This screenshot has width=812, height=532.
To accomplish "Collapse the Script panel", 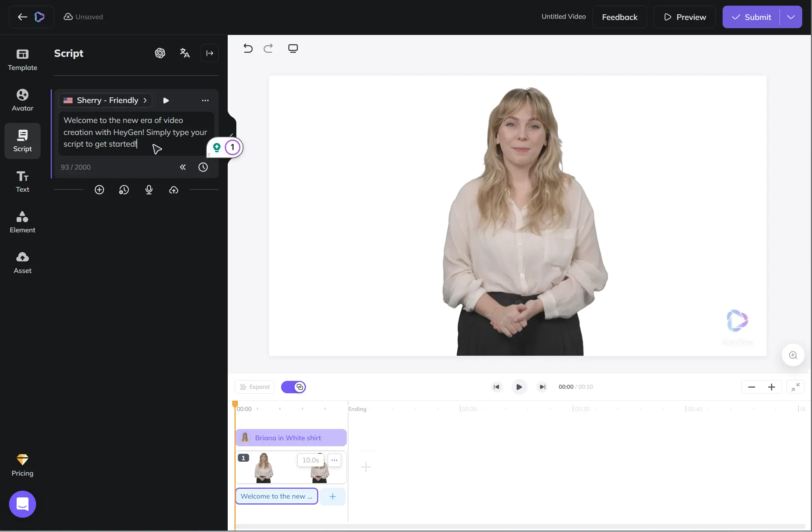I will (x=210, y=53).
